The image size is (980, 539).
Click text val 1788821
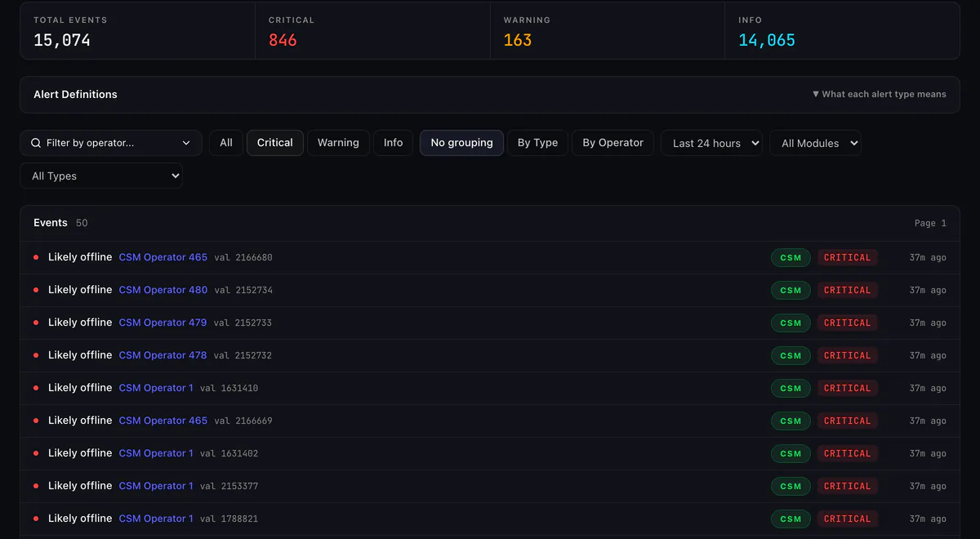coord(229,519)
